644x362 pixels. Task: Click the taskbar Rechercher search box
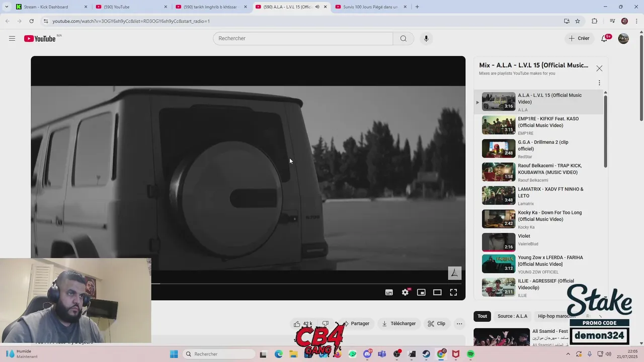click(218, 354)
